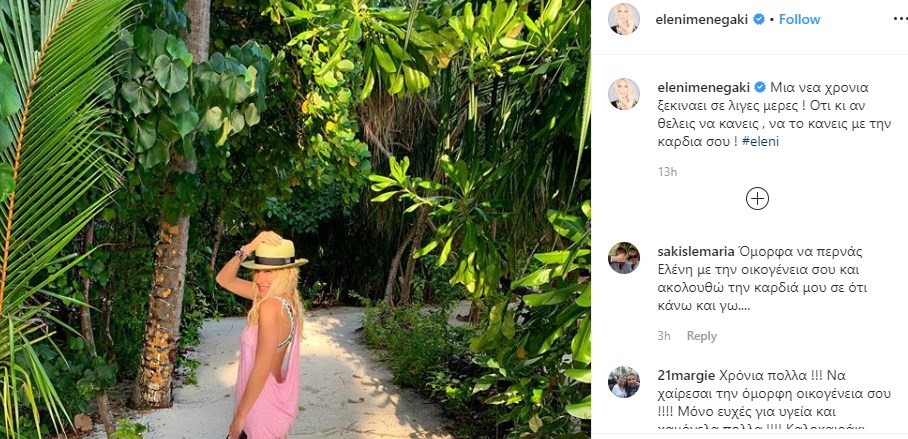Open 21margie's profile avatar
908x439 pixels.
tap(624, 382)
